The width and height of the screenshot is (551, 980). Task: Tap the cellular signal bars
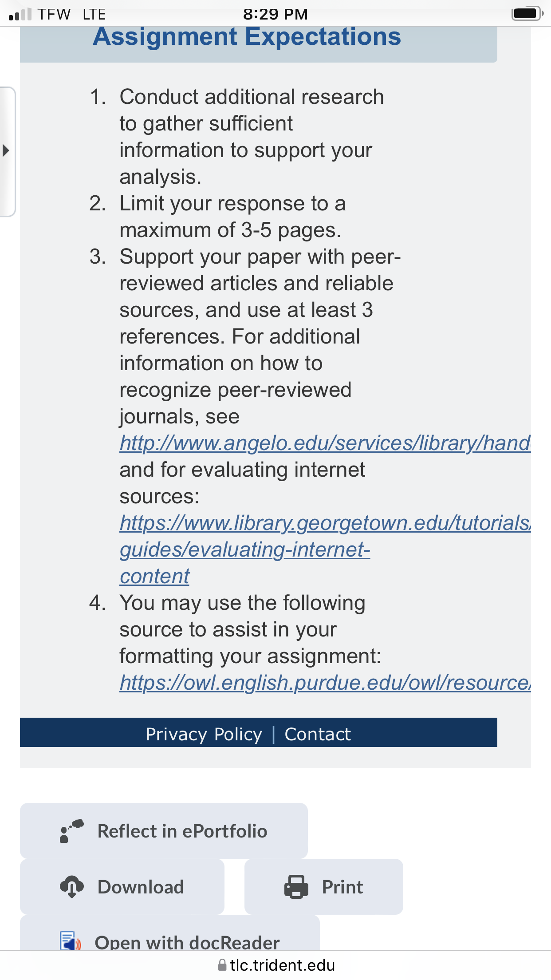[20, 14]
